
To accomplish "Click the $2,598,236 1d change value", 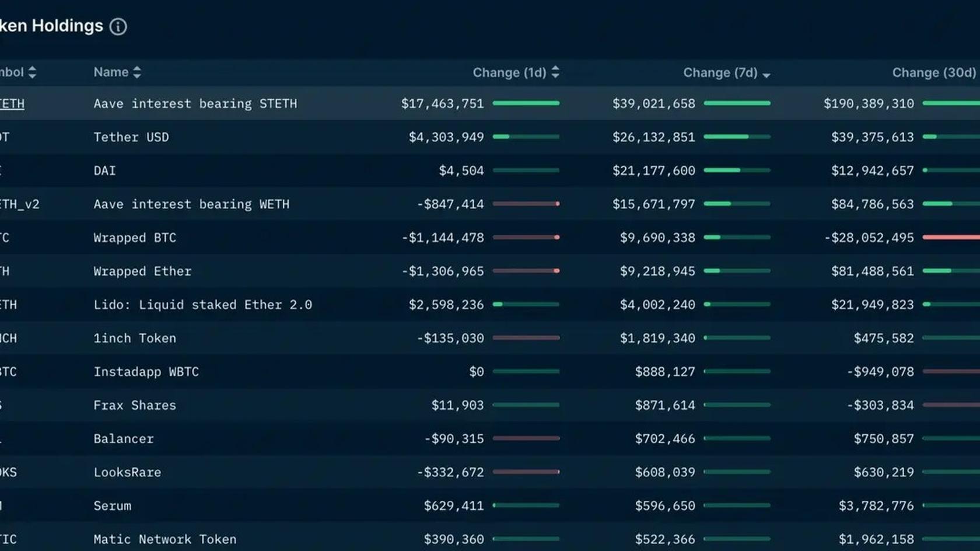I will pos(446,305).
